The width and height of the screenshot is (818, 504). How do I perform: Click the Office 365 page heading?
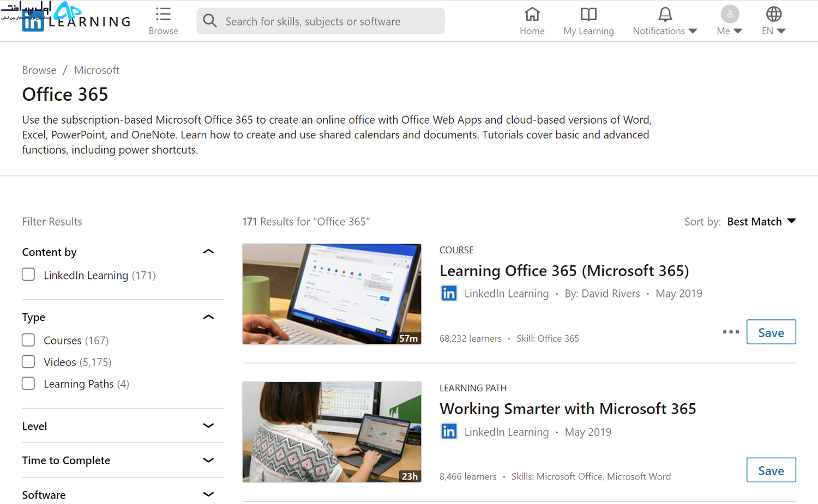tap(65, 94)
